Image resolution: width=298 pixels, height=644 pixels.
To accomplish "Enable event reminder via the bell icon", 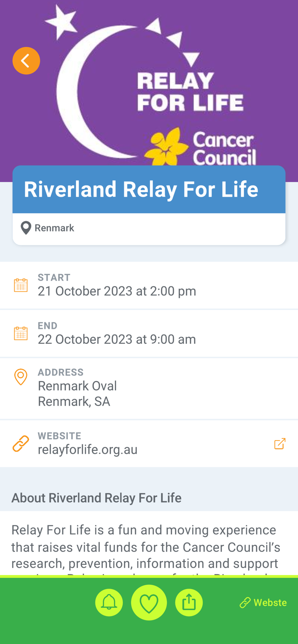I will tap(109, 602).
